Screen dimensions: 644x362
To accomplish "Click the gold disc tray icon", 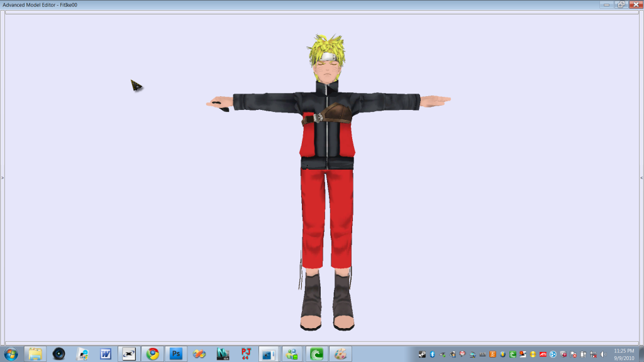I will [533, 354].
